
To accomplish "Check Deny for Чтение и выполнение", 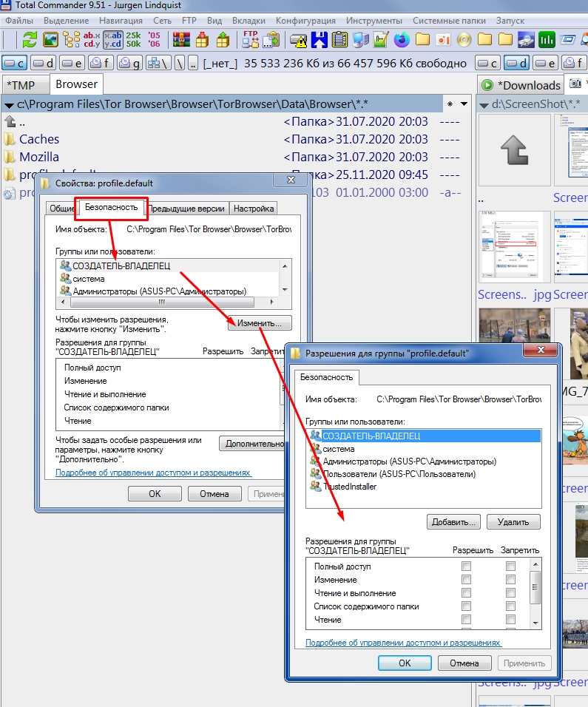I will [510, 593].
